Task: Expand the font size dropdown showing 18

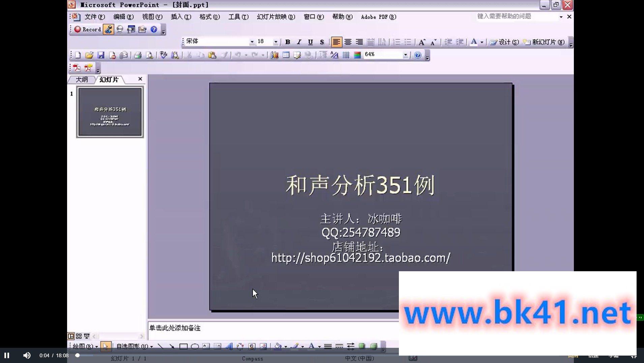Action: (275, 42)
